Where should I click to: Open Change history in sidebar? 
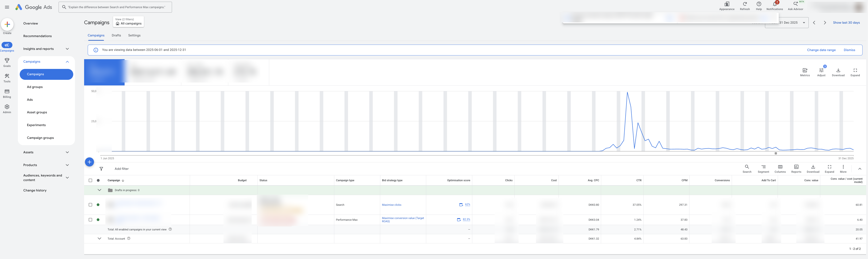click(x=35, y=191)
